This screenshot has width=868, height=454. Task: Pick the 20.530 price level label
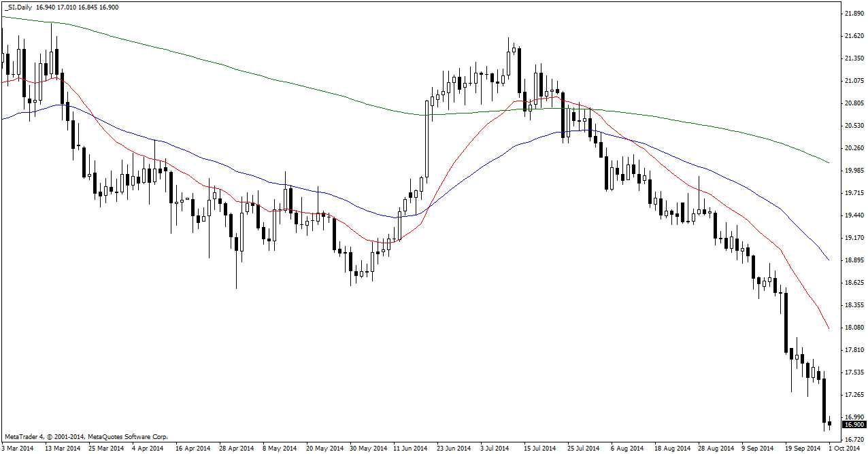(854, 126)
